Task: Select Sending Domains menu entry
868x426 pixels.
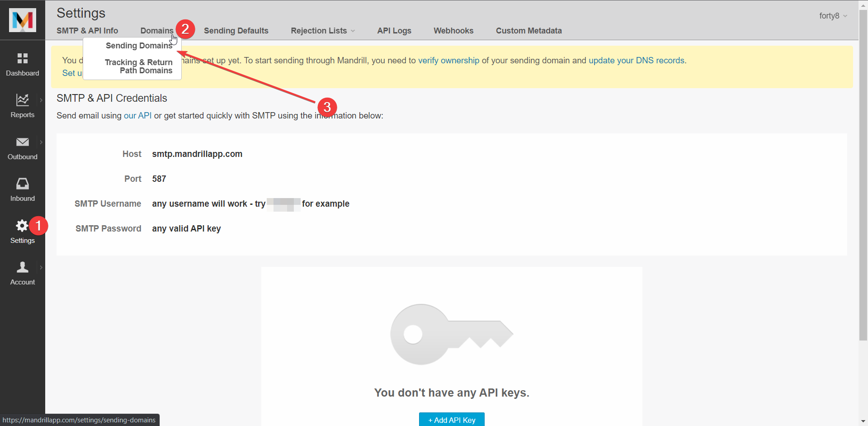Action: (139, 46)
